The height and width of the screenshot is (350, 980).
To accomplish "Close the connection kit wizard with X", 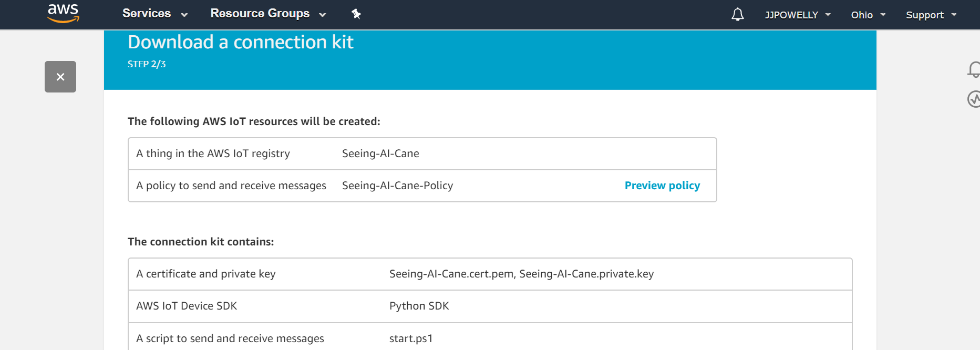I will click(60, 77).
